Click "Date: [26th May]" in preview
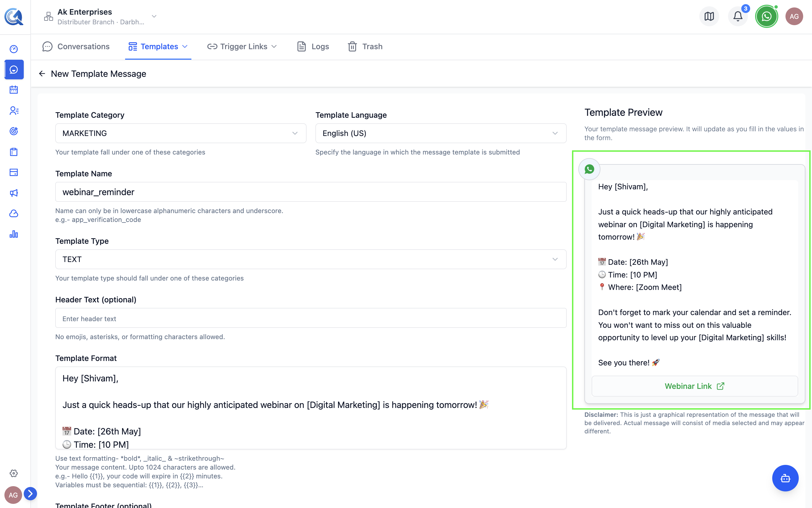Viewport: 812px width, 508px height. coord(638,262)
